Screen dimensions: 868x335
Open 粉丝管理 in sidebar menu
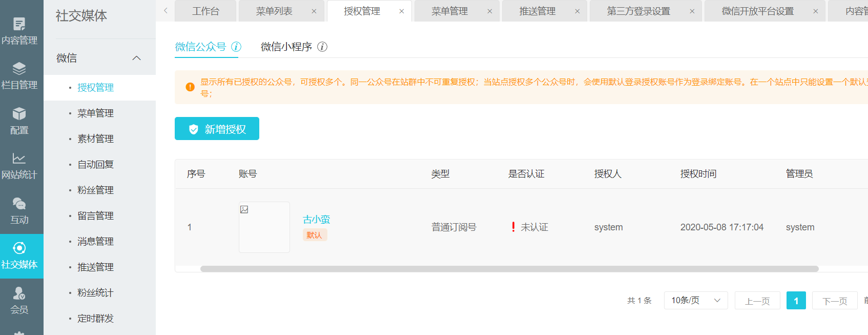pyautogui.click(x=95, y=190)
